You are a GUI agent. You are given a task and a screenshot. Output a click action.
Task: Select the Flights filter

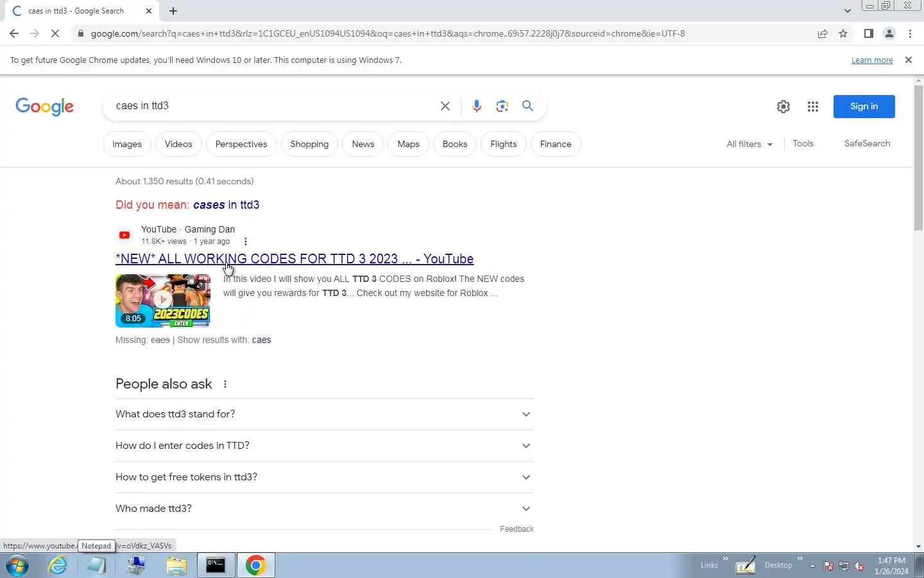point(504,144)
